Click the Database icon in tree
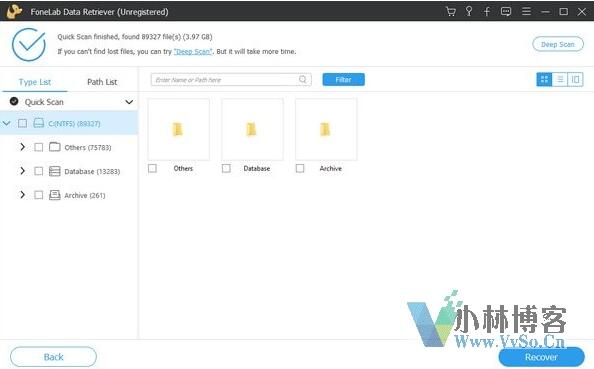Viewport: 594px width, 369px height. [x=55, y=171]
